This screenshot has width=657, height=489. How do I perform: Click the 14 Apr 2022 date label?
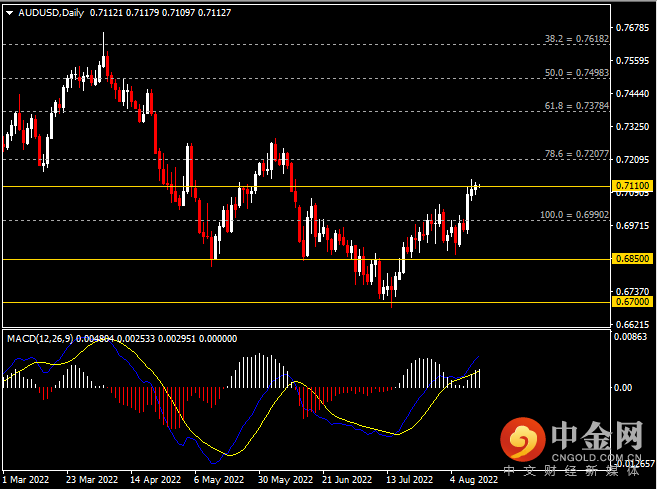click(155, 479)
